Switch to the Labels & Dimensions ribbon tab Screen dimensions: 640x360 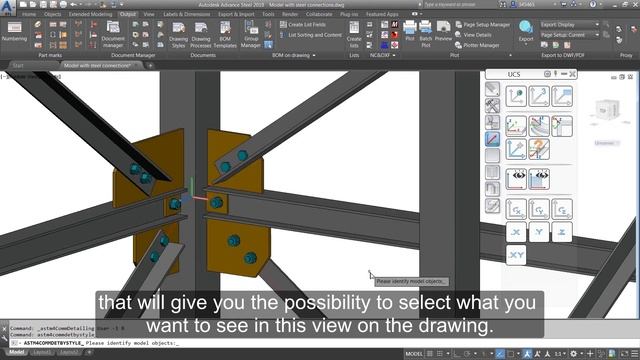coord(187,14)
